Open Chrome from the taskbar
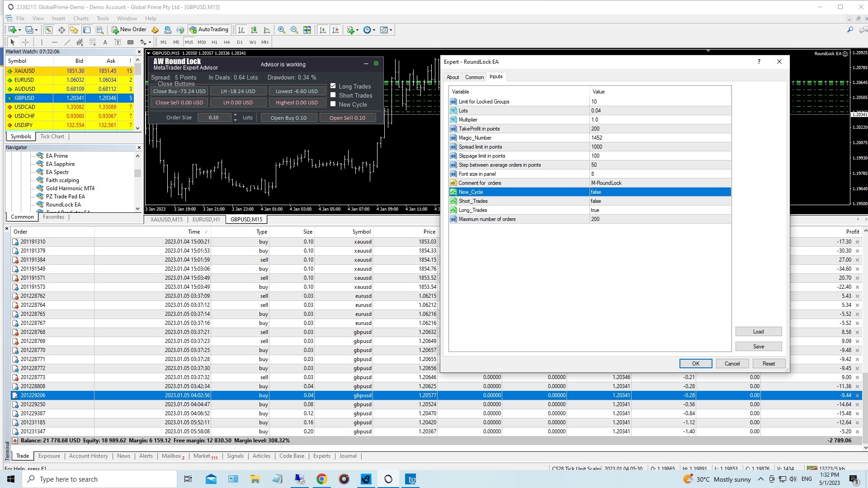868x488 pixels. tap(321, 479)
